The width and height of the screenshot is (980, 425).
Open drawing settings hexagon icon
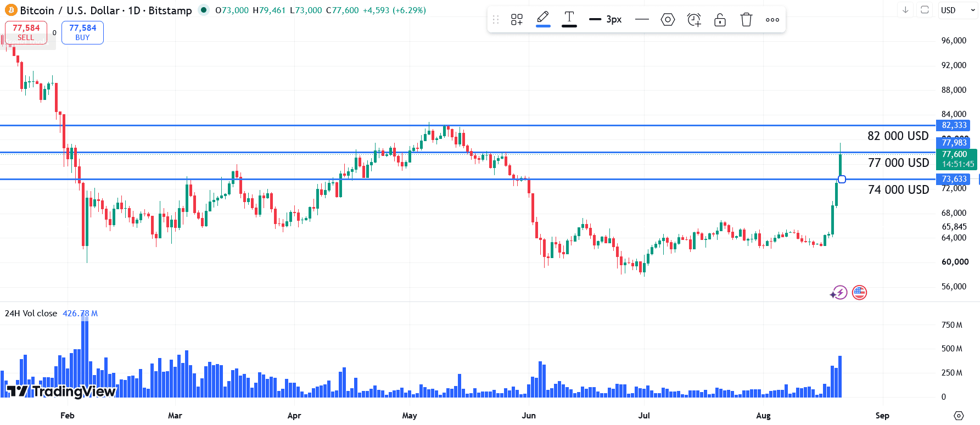click(668, 20)
